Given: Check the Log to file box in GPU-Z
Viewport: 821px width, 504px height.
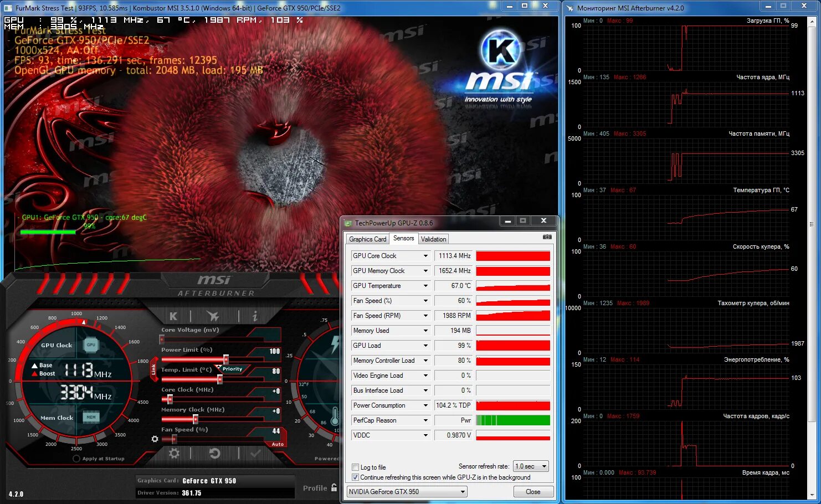Looking at the screenshot, I should point(356,467).
